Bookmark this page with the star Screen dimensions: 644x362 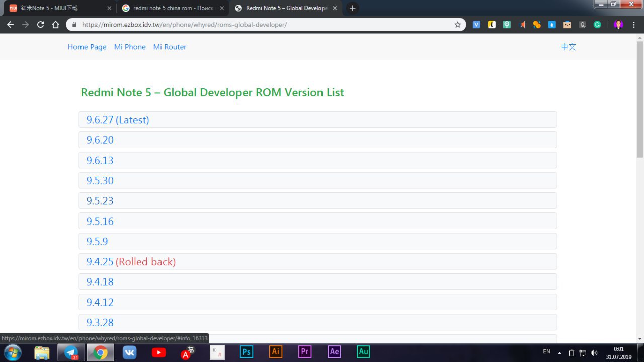click(x=457, y=25)
